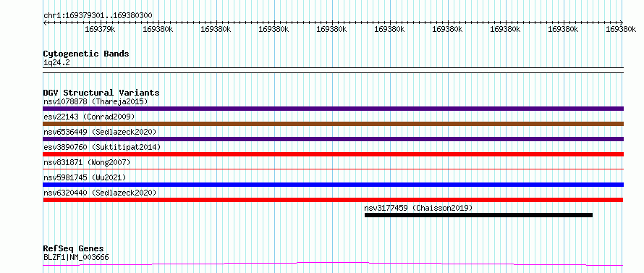Open the esv3890760 (Suktitipat2014) variant label
The width and height of the screenshot is (644, 273).
click(102, 147)
